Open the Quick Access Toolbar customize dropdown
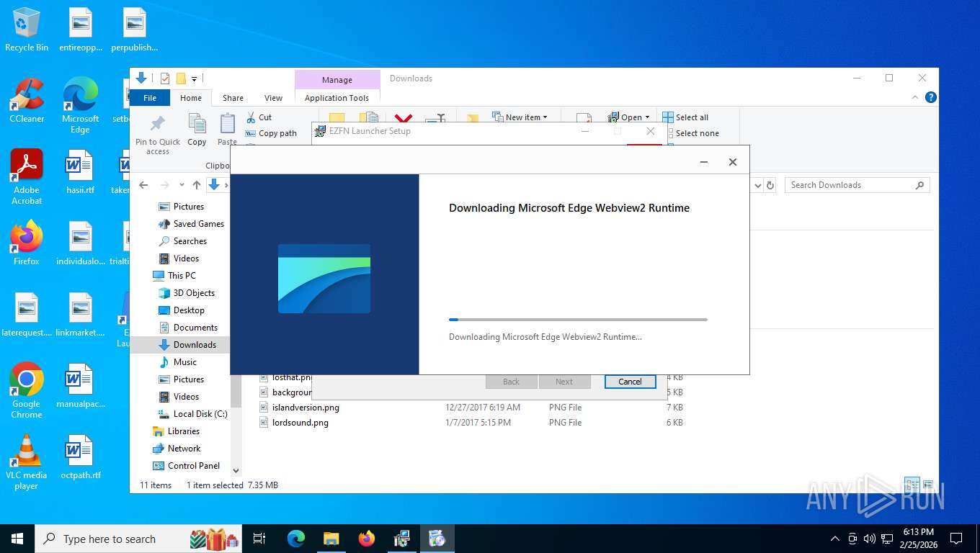The height and width of the screenshot is (553, 980). pos(195,78)
